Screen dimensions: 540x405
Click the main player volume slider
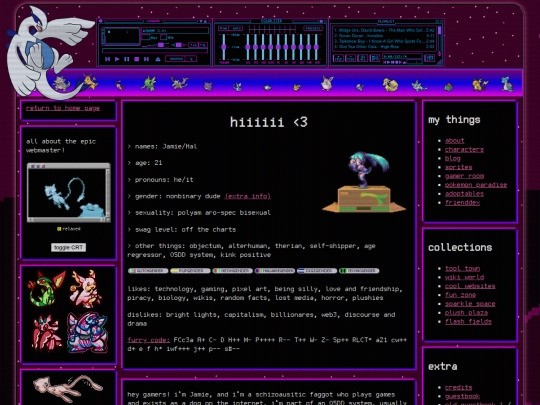pyautogui.click(x=156, y=45)
